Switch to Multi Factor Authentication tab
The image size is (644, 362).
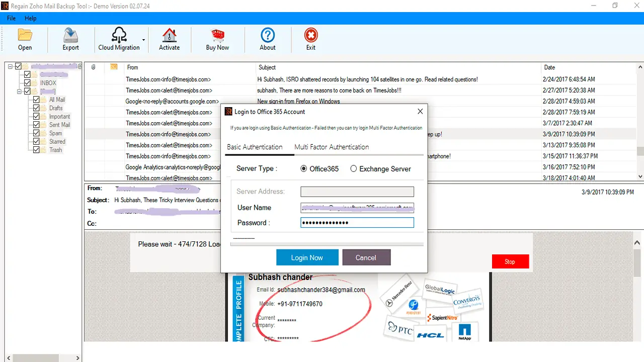(x=332, y=147)
